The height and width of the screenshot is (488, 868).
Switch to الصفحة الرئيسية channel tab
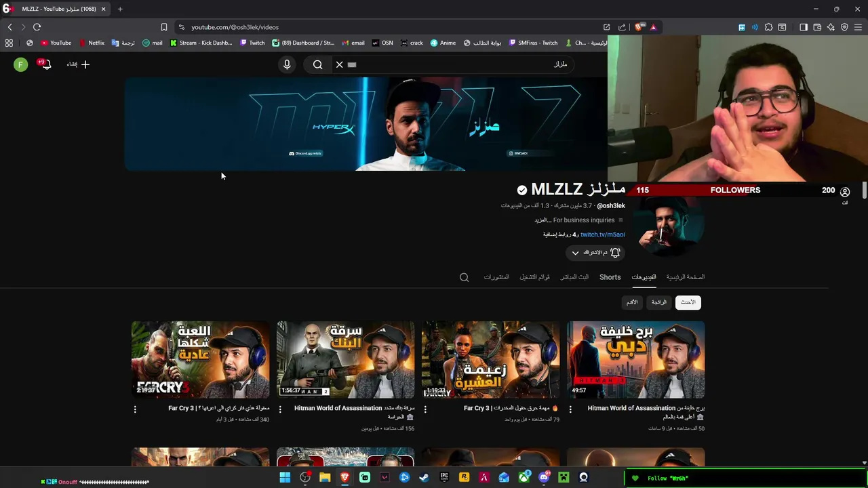click(x=685, y=277)
